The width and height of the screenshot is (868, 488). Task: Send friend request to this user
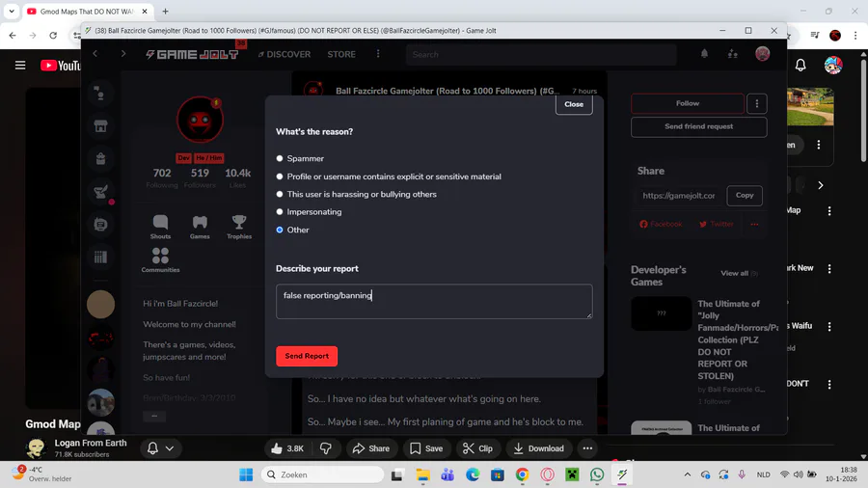coord(698,126)
